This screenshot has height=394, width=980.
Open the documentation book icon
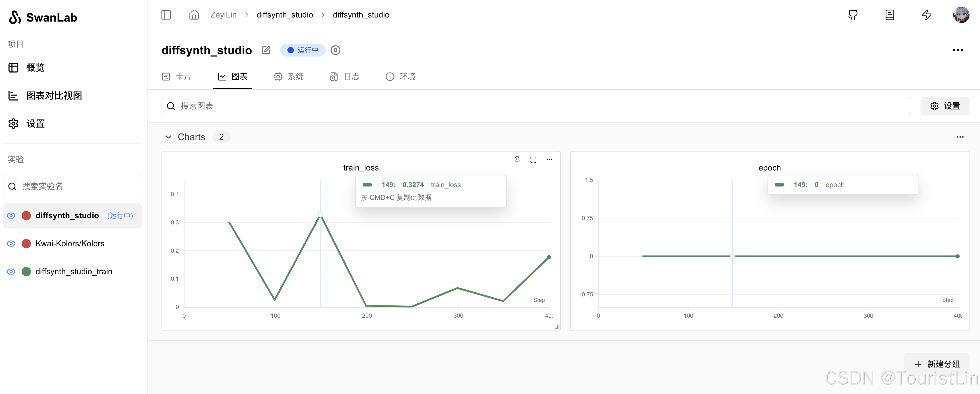pos(890,15)
